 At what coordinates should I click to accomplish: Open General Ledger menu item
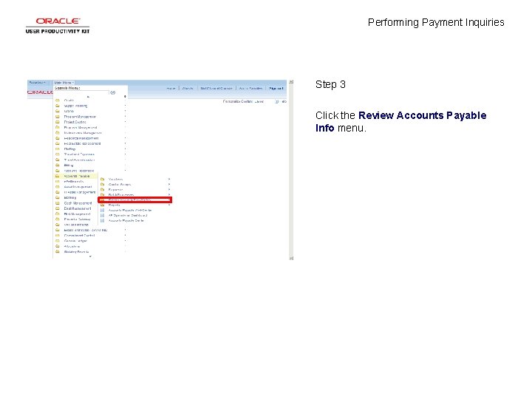point(75,241)
